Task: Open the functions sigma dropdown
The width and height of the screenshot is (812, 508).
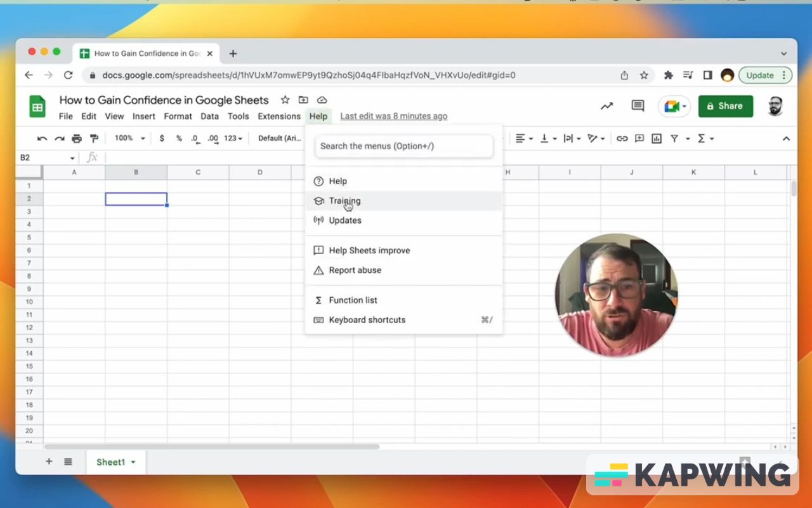Action: point(705,138)
